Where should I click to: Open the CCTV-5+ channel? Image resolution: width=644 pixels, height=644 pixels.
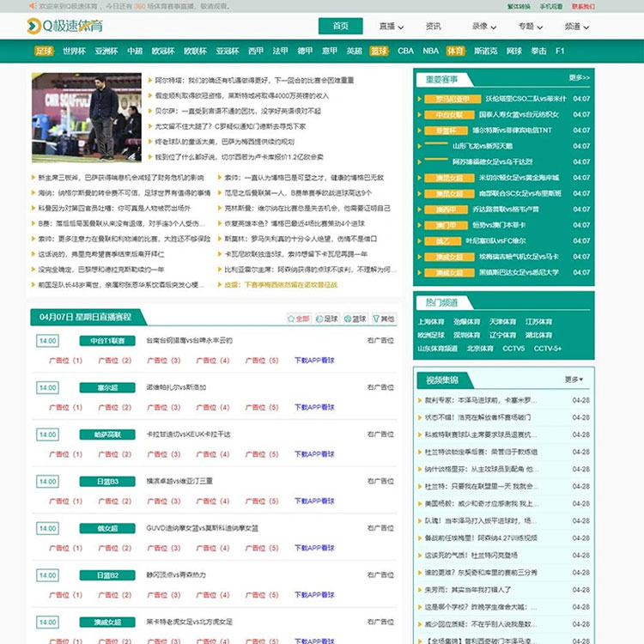[548, 349]
